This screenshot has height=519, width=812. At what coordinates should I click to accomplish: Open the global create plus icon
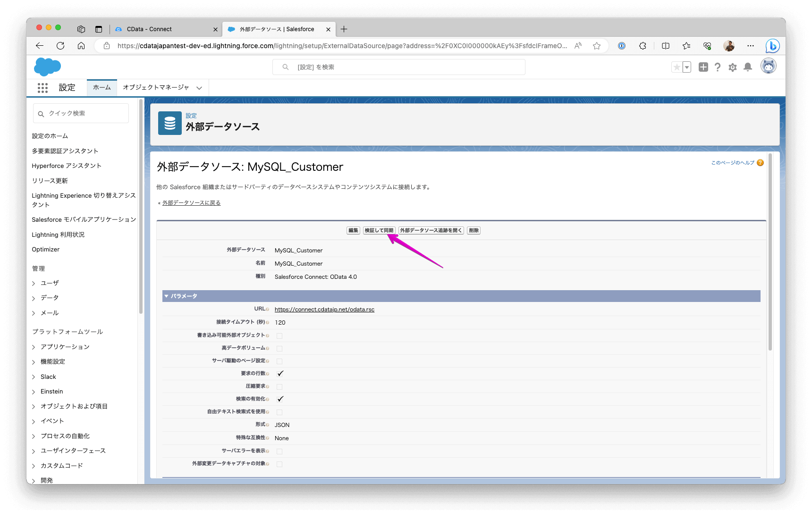(x=703, y=67)
